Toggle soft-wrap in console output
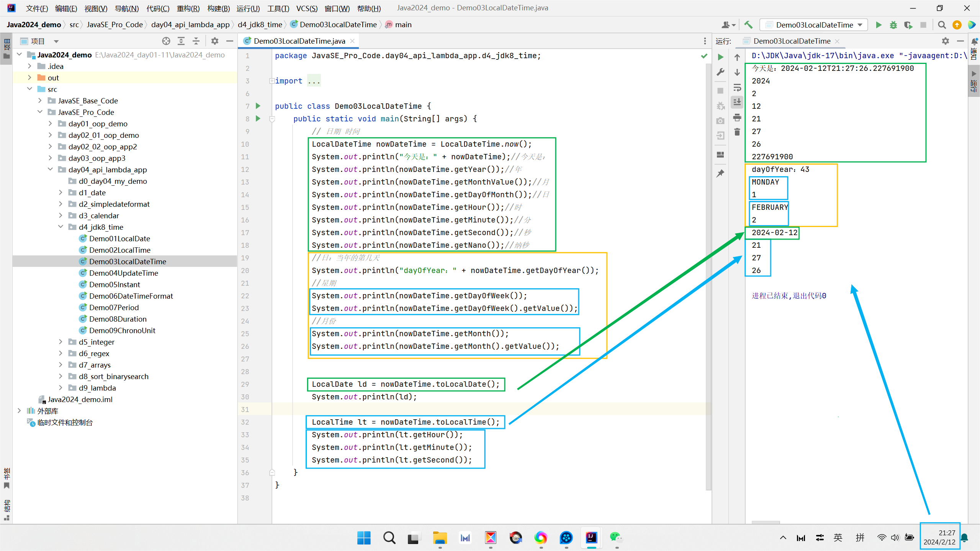The height and width of the screenshot is (551, 980). pyautogui.click(x=737, y=88)
